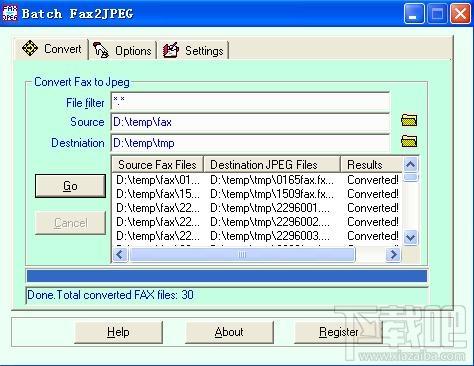Select destination D:\temp\tmp\2296001....
The image size is (474, 366).
270,208
